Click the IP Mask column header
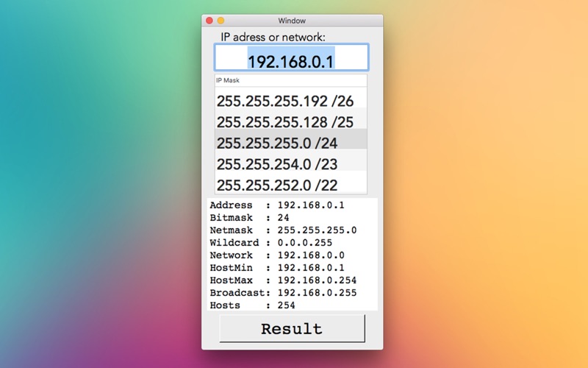 coord(291,80)
